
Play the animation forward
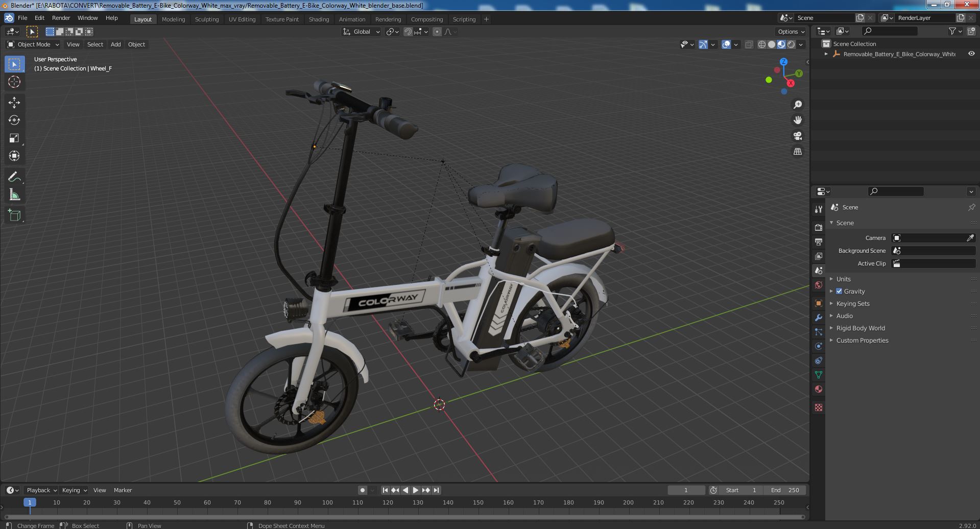pyautogui.click(x=416, y=490)
